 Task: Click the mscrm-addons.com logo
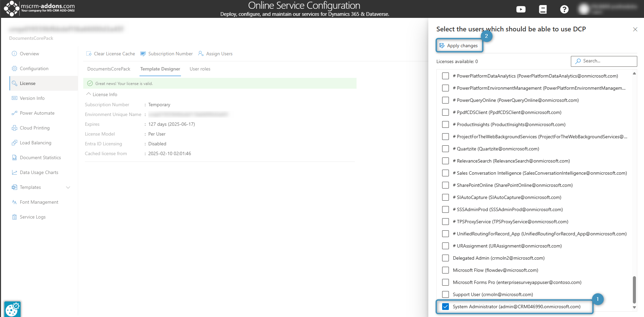39,8
